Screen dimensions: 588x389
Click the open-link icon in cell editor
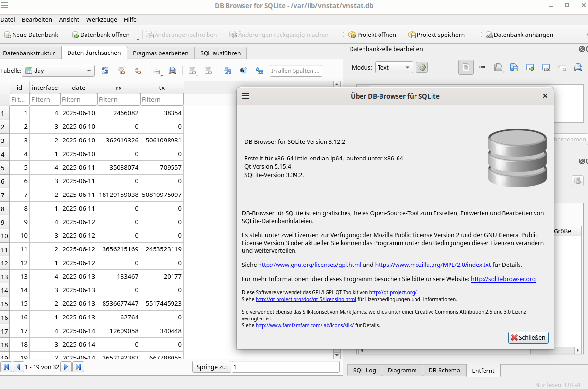click(546, 68)
